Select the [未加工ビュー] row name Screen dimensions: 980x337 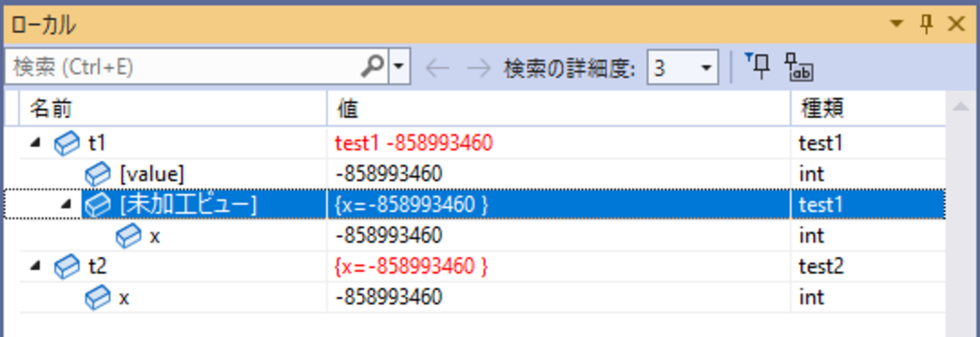[188, 204]
